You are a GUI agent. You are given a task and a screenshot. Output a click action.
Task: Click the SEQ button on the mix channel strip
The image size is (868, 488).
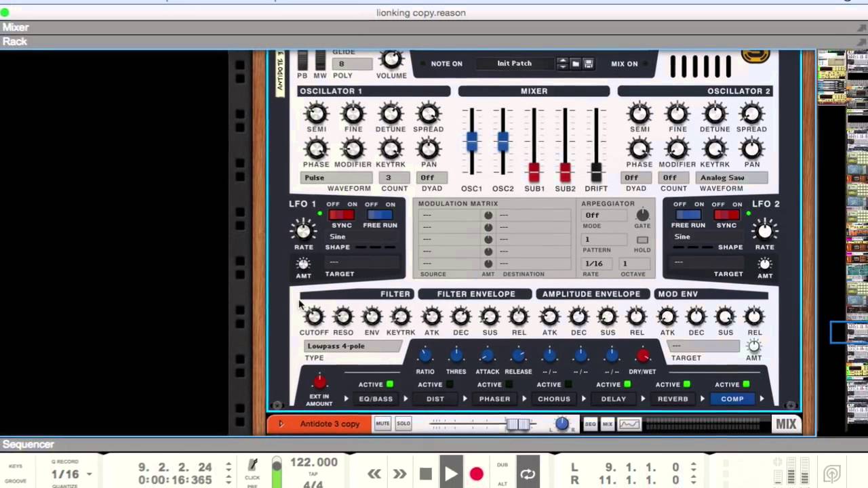591,424
